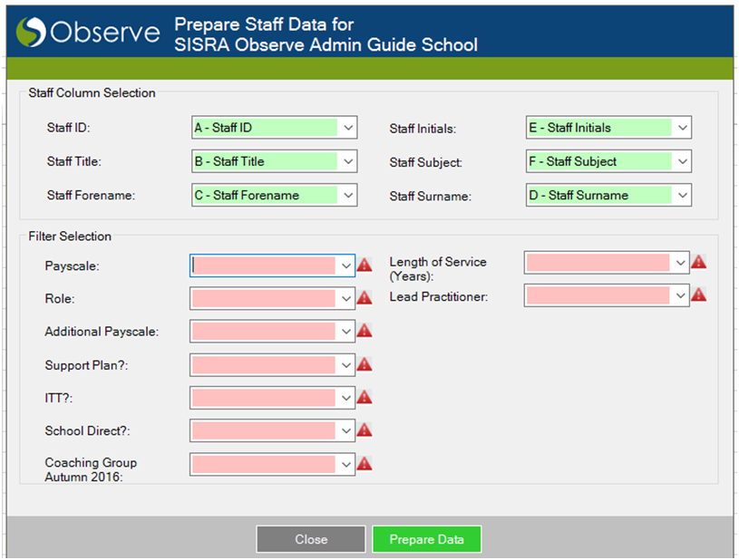Open the Staff Title dropdown arrow
The width and height of the screenshot is (739, 560).
(348, 161)
